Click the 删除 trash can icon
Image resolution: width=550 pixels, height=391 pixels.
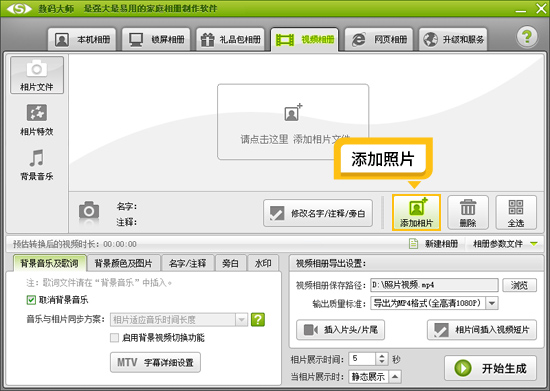tap(468, 213)
